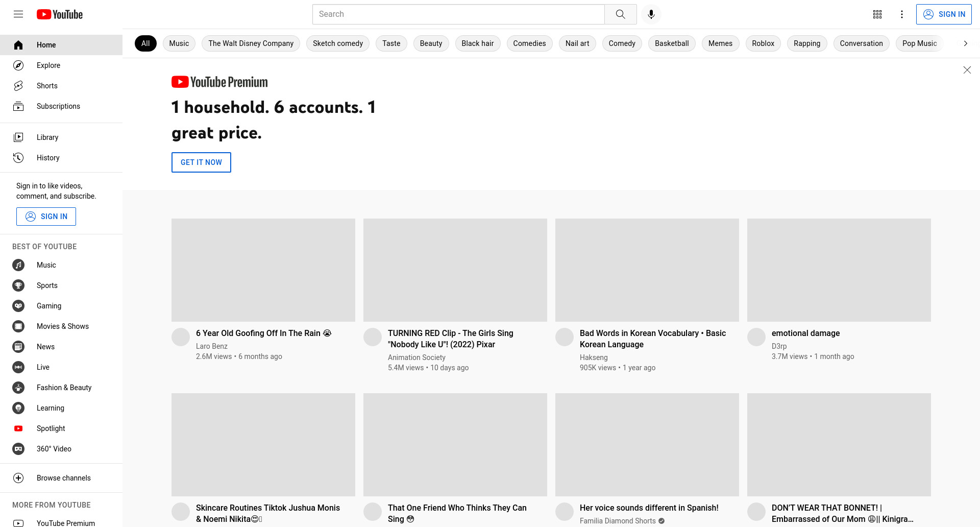The width and height of the screenshot is (980, 527).
Task: Select the Rapping chip
Action: pos(807,43)
